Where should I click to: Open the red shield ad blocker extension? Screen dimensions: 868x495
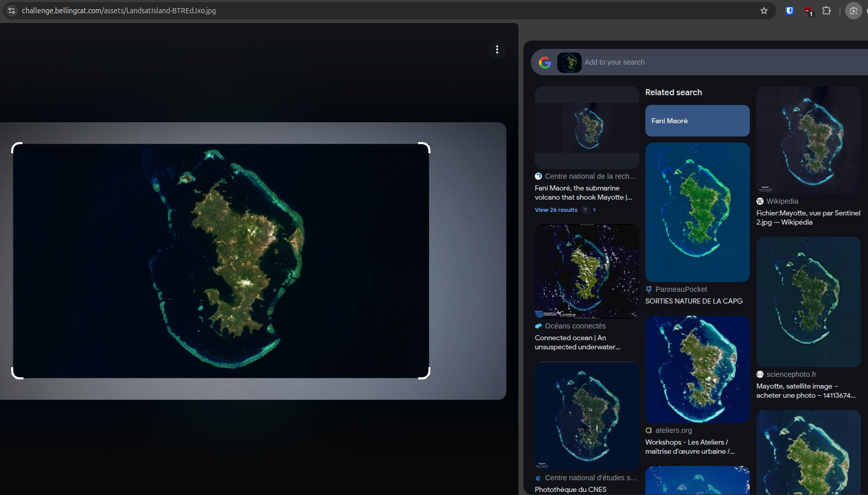(x=808, y=11)
